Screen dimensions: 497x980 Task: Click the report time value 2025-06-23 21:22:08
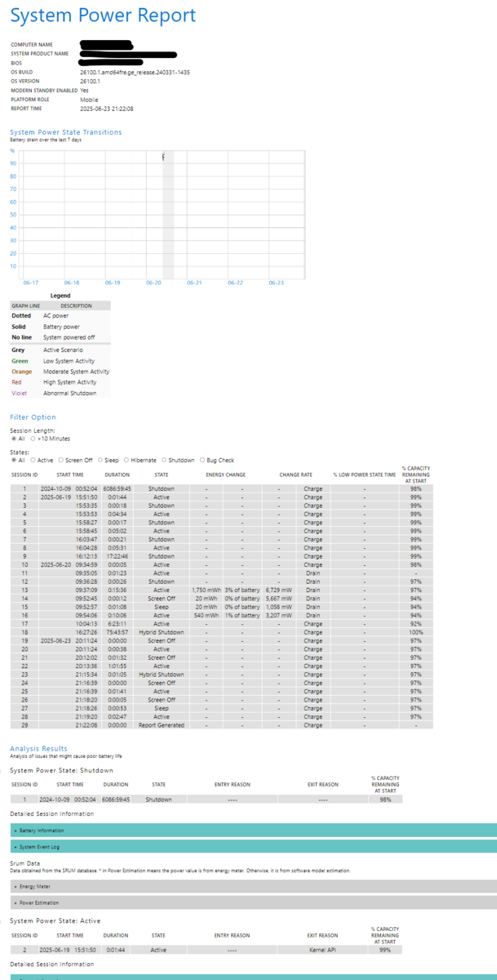click(107, 109)
